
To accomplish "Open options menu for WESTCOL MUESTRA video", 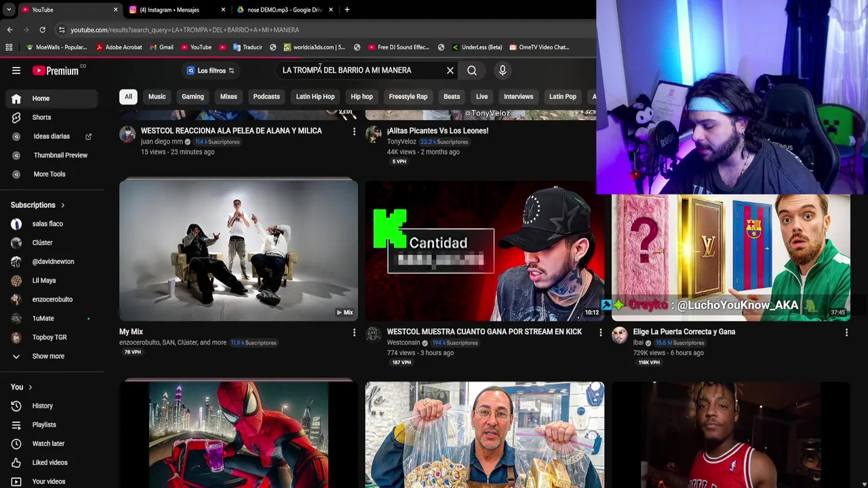I will tap(600, 332).
